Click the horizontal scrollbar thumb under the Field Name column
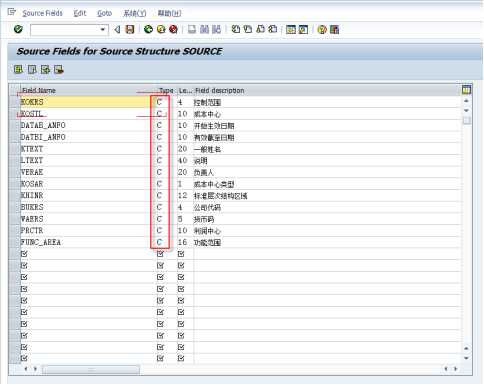The image size is (484, 385). [x=91, y=369]
